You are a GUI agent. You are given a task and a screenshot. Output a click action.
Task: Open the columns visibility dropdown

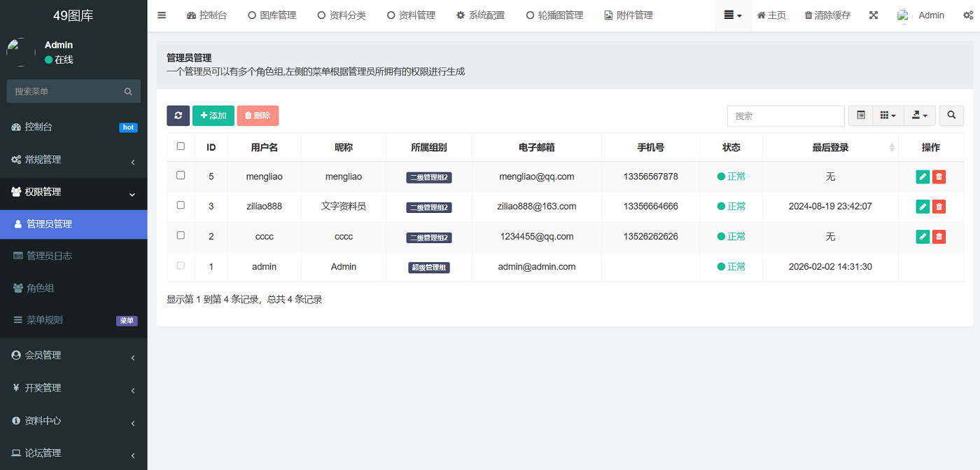pyautogui.click(x=888, y=116)
